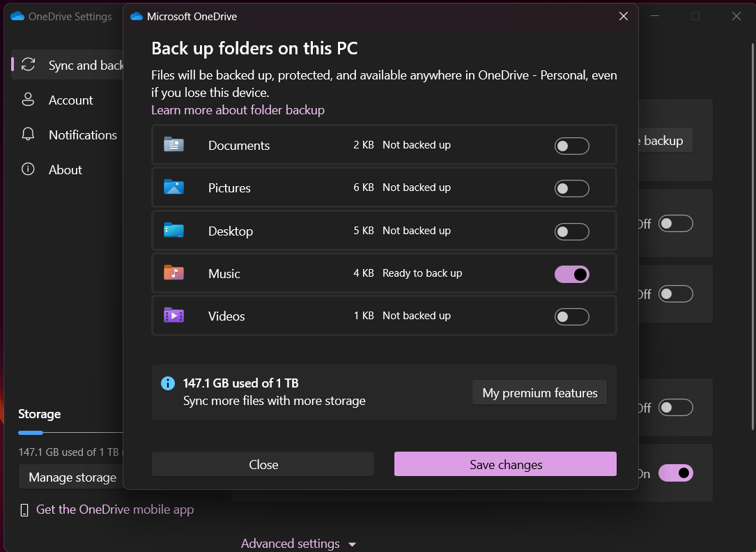Click the Desktop '5 KB' size value
The width and height of the screenshot is (756, 552).
[x=364, y=231]
